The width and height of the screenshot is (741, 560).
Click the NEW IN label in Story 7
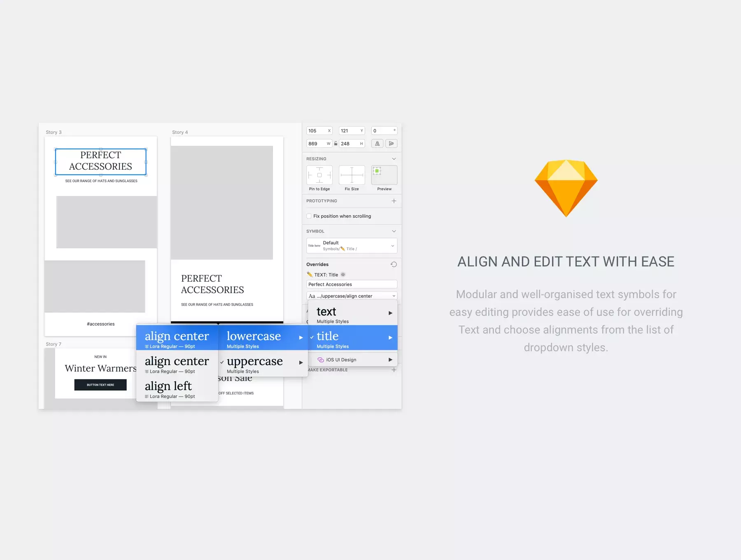pos(100,357)
